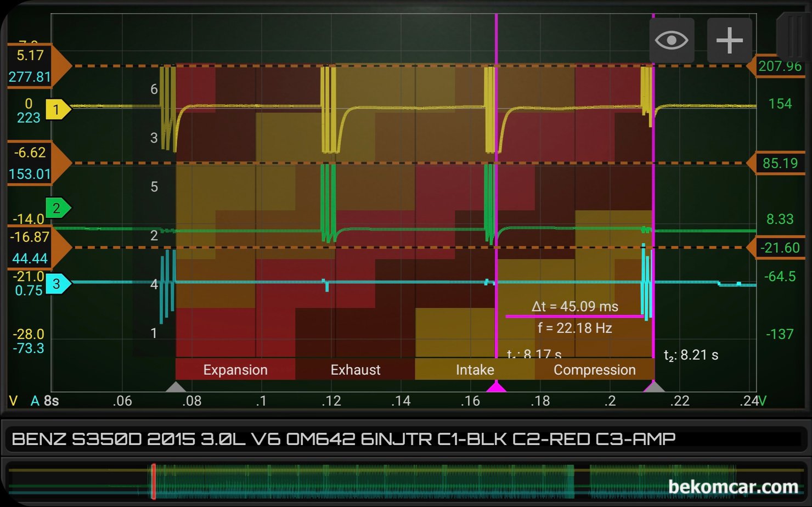812x507 pixels.
Task: Click the red position marker in overview strip
Action: point(154,482)
